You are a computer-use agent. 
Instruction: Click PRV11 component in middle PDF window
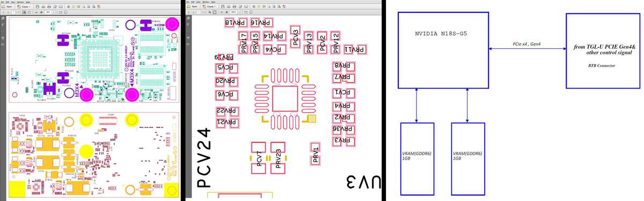point(355,49)
